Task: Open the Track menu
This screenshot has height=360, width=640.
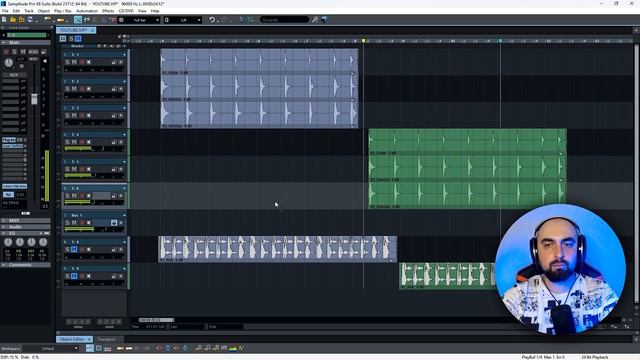Action: tap(29, 11)
